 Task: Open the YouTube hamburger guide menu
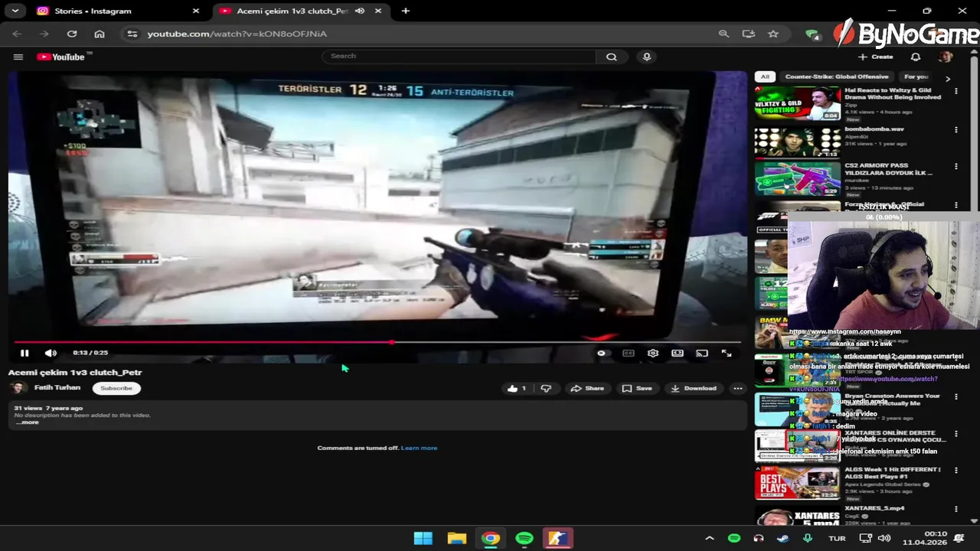(x=18, y=57)
